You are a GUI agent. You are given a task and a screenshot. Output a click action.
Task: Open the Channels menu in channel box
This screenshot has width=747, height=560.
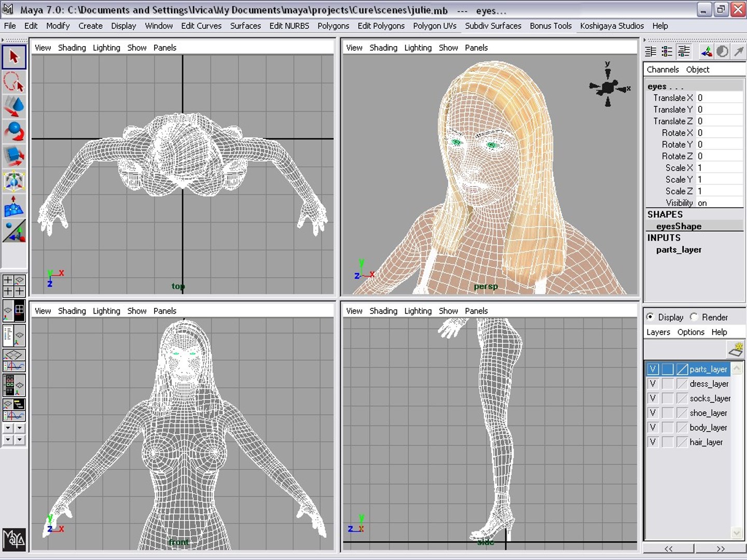pos(662,69)
